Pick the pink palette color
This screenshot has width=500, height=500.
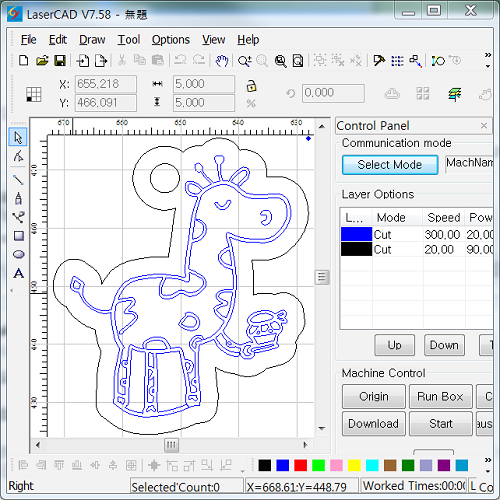click(336, 465)
